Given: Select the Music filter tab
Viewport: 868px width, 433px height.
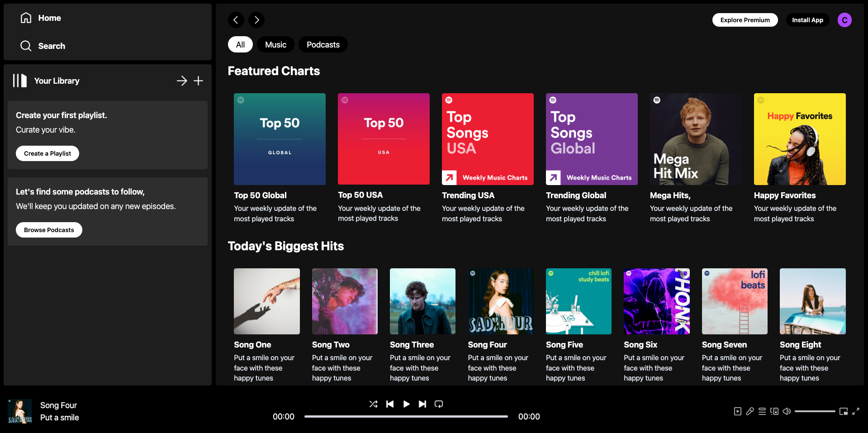Looking at the screenshot, I should [275, 45].
